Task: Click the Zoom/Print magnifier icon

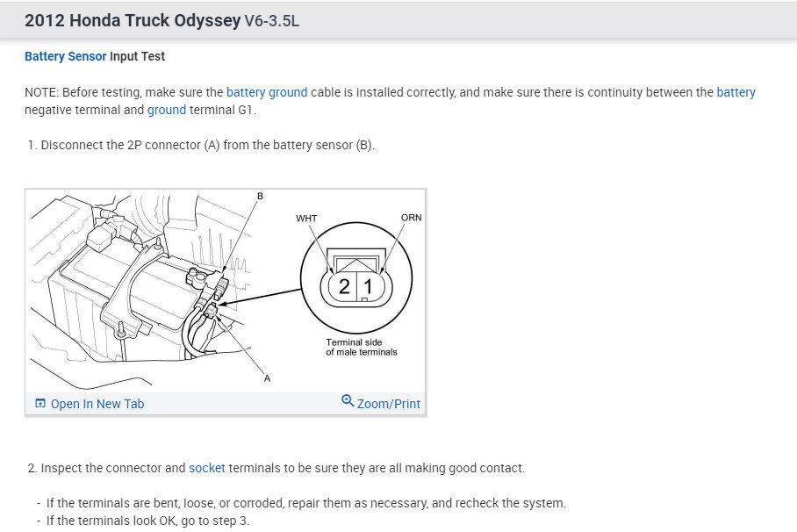Action: (x=348, y=401)
